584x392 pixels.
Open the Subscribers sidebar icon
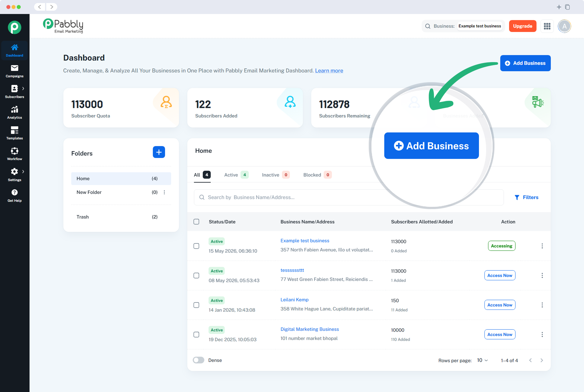click(14, 89)
